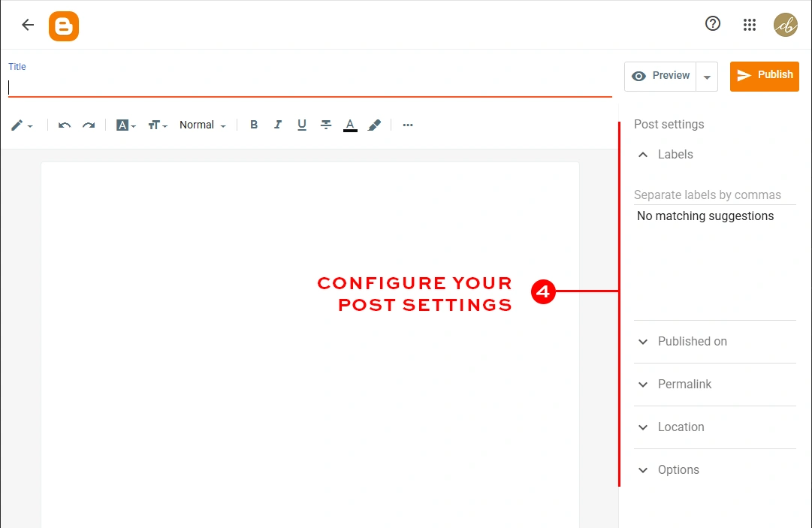
Task: Open the help question mark icon
Action: pyautogui.click(x=713, y=23)
